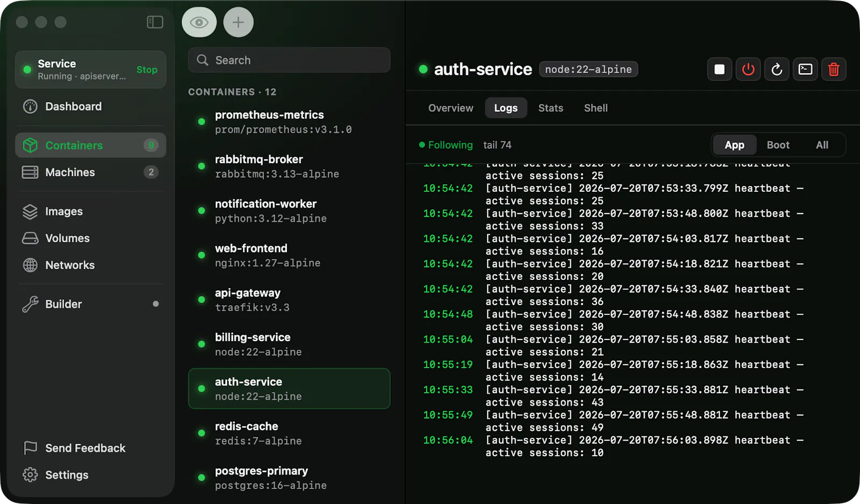Select the web-frontend container

[289, 256]
